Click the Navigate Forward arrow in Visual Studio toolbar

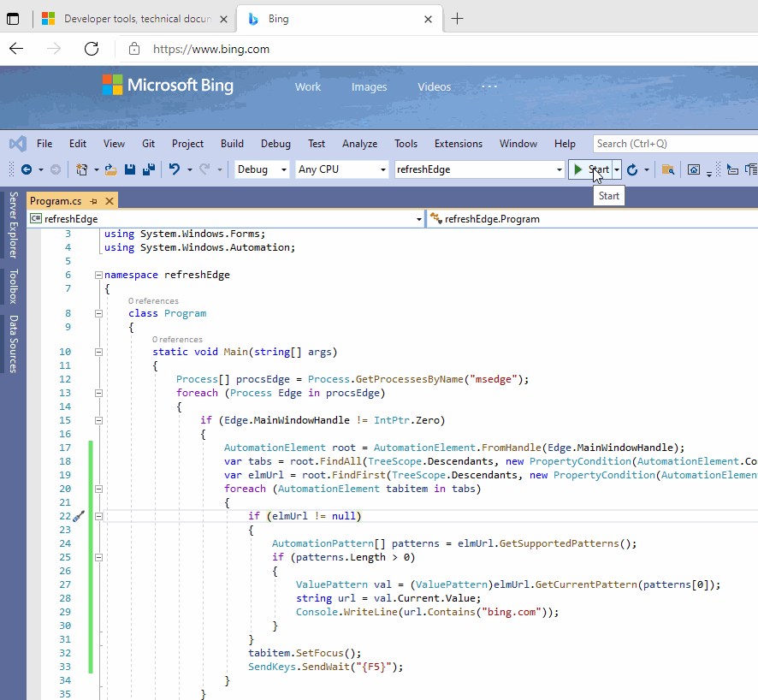click(56, 169)
